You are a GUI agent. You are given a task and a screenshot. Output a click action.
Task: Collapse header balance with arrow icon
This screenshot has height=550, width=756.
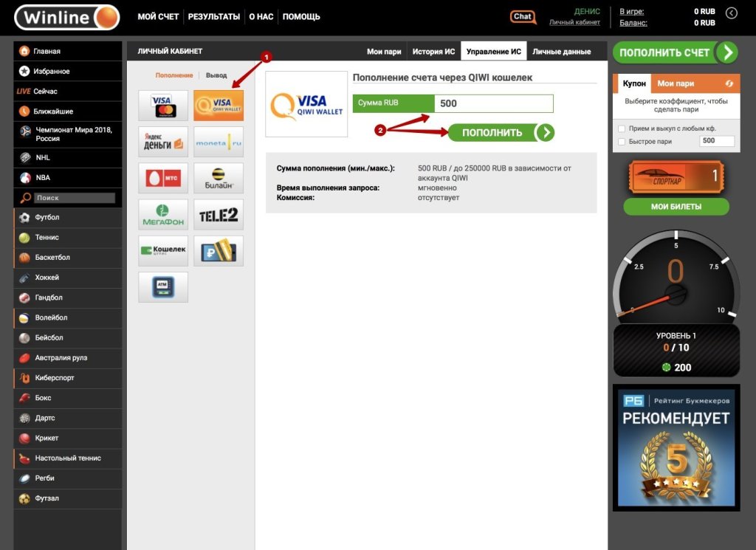point(732,13)
